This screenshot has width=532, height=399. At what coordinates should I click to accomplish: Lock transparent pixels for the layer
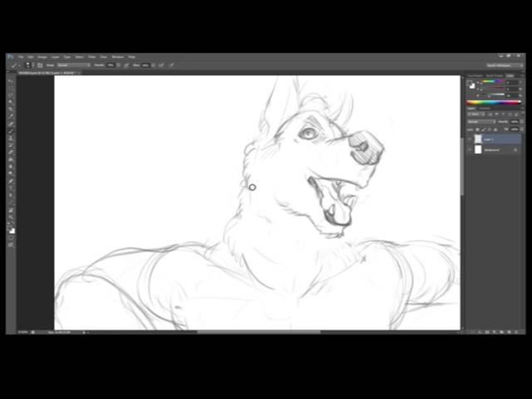coord(478,129)
